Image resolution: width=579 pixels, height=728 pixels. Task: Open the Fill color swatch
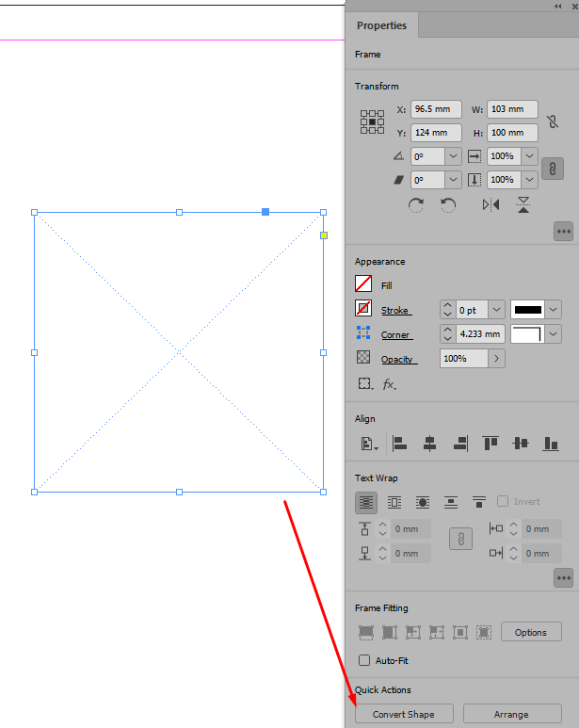coord(363,283)
